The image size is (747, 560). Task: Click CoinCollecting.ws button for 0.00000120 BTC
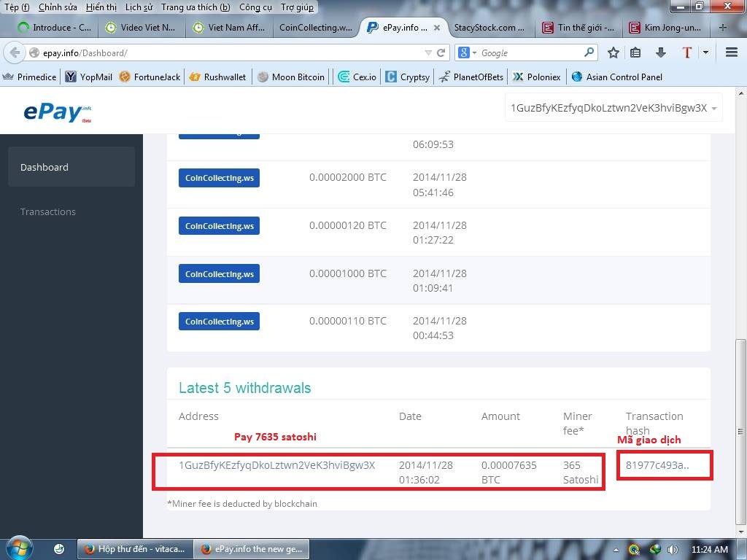pyautogui.click(x=219, y=226)
